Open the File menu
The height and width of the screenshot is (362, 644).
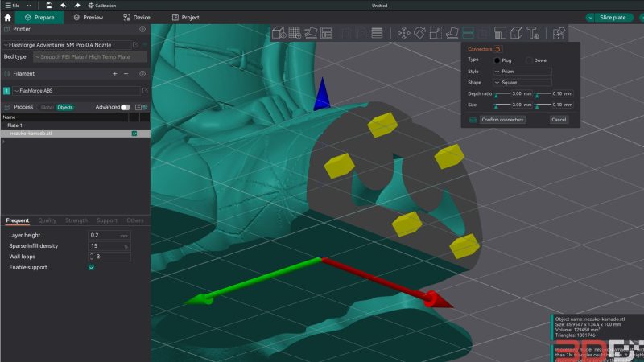(12, 6)
